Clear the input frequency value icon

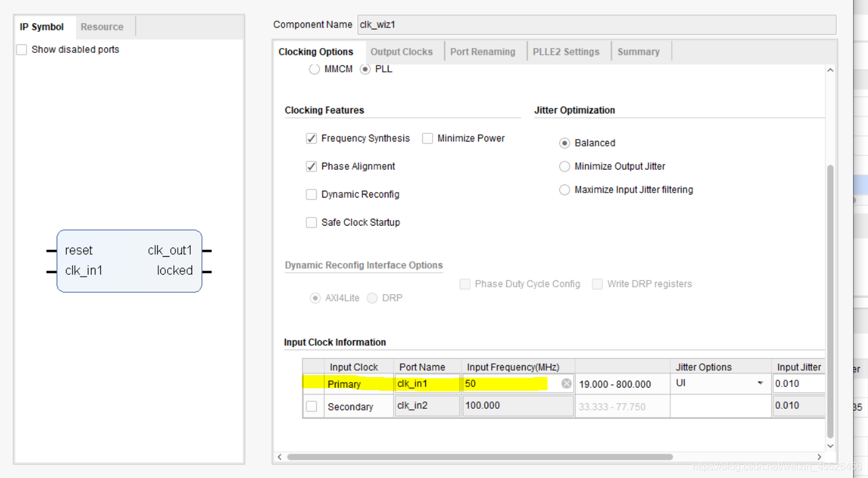566,384
